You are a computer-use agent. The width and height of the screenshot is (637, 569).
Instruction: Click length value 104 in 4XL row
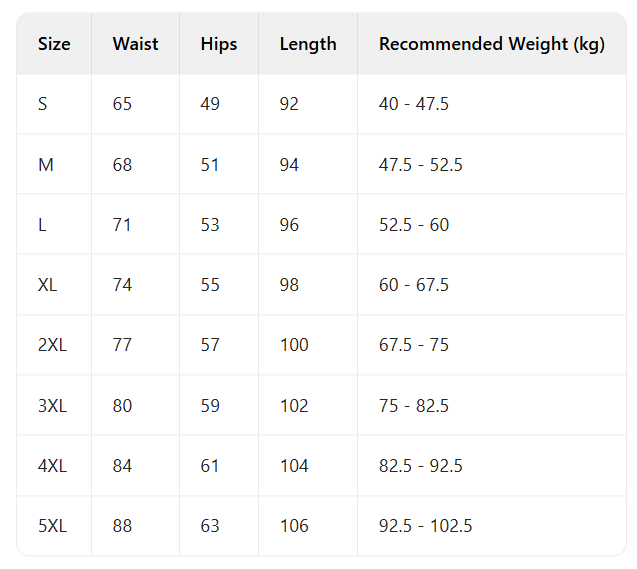click(x=294, y=466)
